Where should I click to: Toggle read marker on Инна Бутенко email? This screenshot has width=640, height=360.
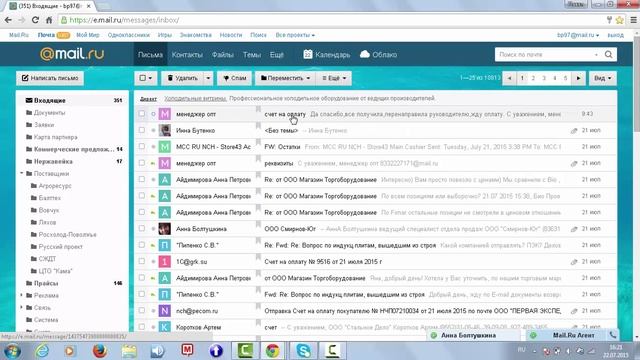(x=153, y=131)
